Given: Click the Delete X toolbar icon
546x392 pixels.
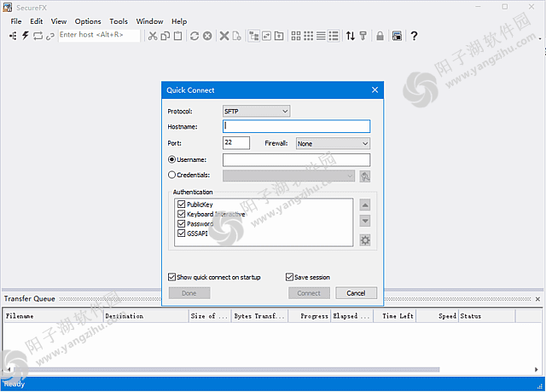Looking at the screenshot, I should (x=224, y=36).
